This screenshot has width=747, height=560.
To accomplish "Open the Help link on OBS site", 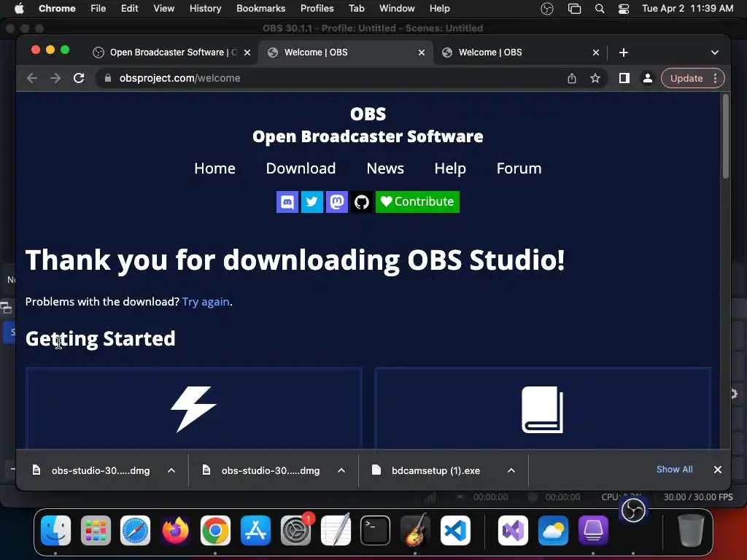I will pyautogui.click(x=450, y=168).
